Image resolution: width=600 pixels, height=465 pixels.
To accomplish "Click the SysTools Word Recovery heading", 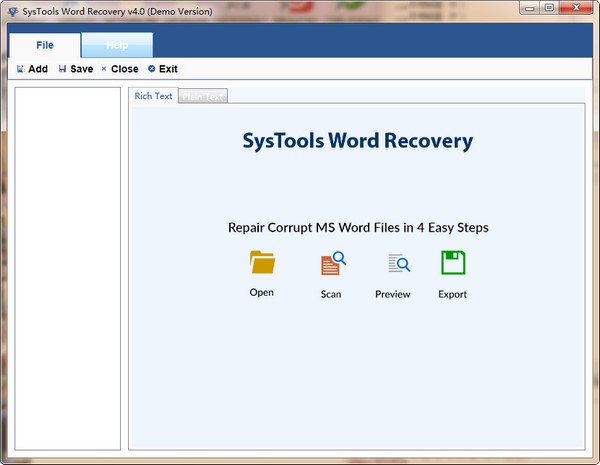I will 357,141.
